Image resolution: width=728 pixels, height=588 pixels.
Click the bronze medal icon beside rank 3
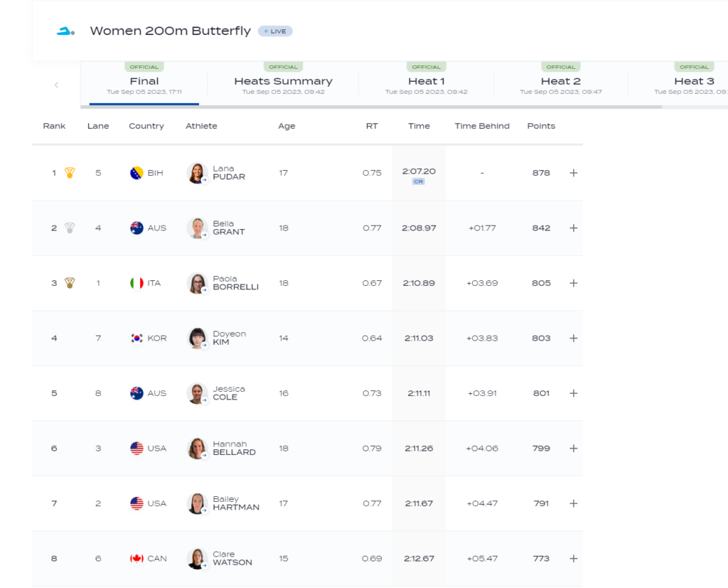[70, 283]
